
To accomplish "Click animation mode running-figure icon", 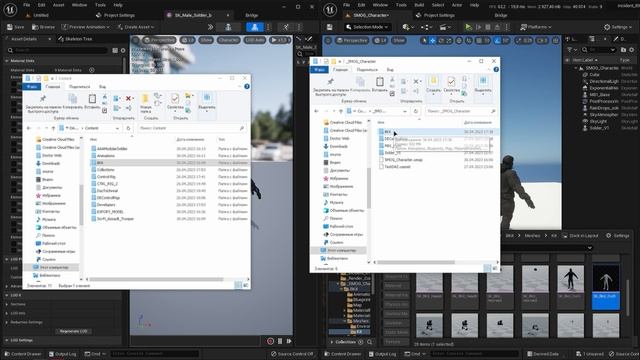I will [286, 27].
